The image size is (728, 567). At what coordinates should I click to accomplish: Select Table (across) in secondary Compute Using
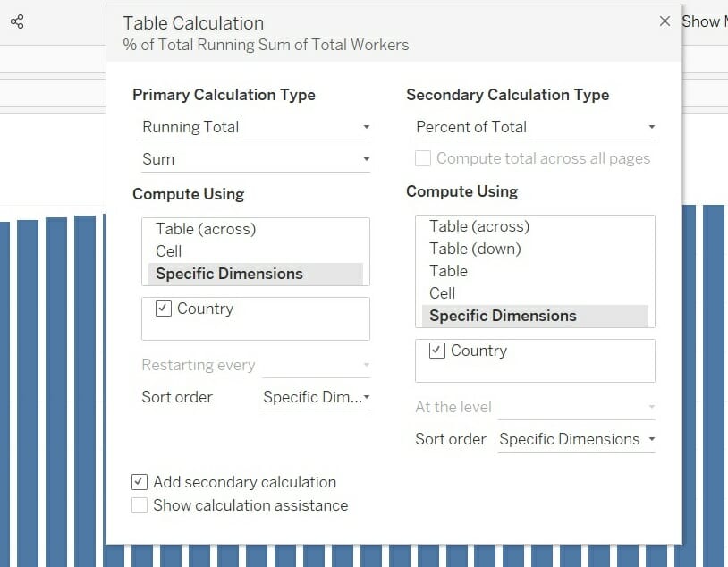coord(479,226)
